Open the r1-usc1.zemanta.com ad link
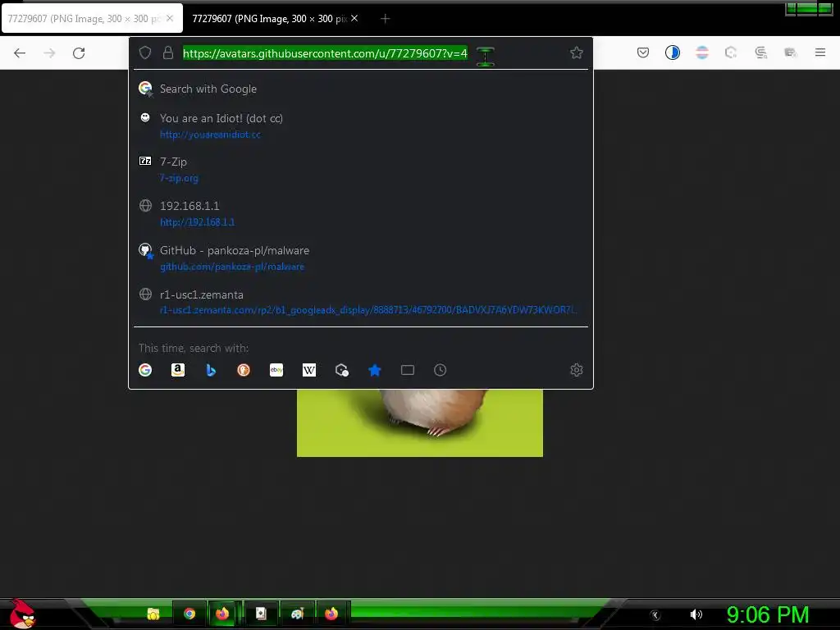The height and width of the screenshot is (630, 840). click(x=368, y=309)
